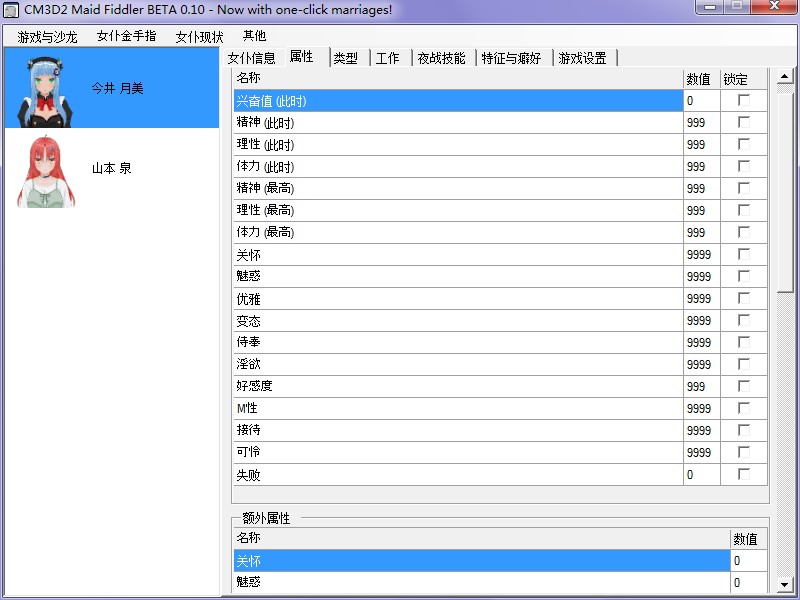Lock the 精神 (最高) value checkbox
Viewport: 800px width, 600px height.
coord(744,188)
